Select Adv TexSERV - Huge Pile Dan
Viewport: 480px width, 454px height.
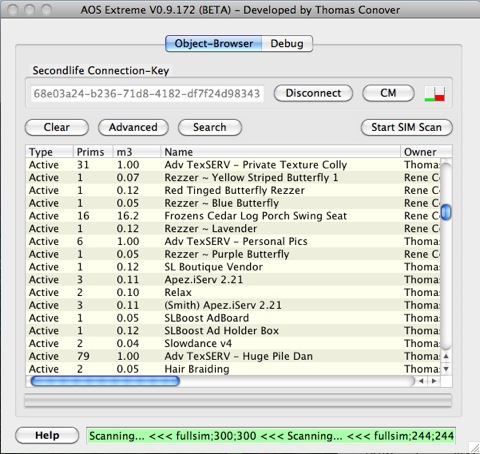(233, 356)
